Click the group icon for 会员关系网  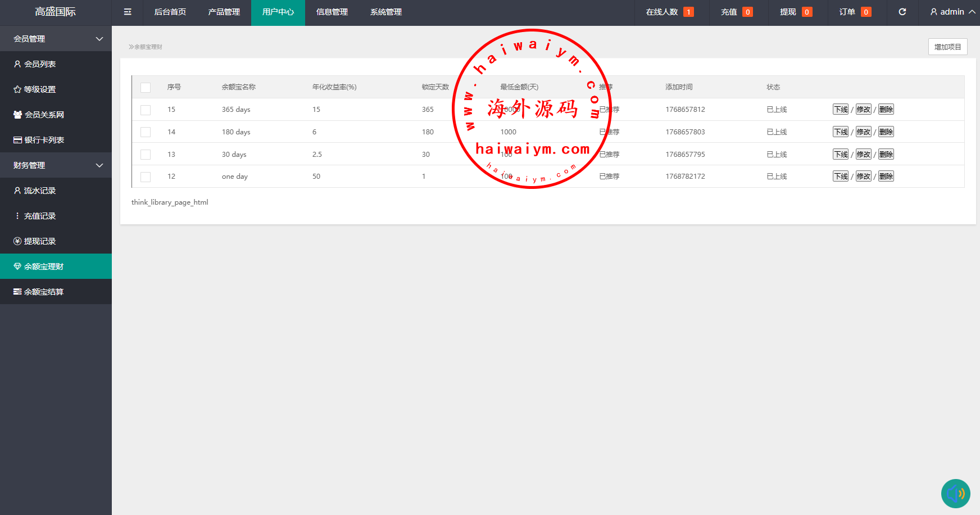coord(17,115)
